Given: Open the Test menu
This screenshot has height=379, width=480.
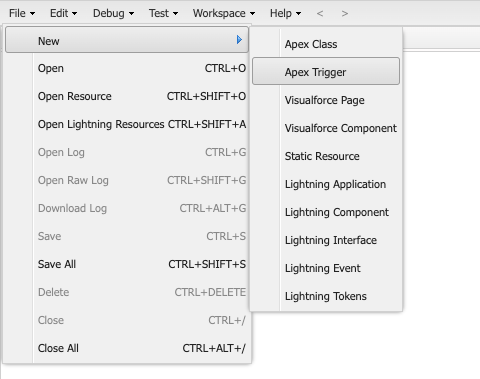Looking at the screenshot, I should pos(163,13).
